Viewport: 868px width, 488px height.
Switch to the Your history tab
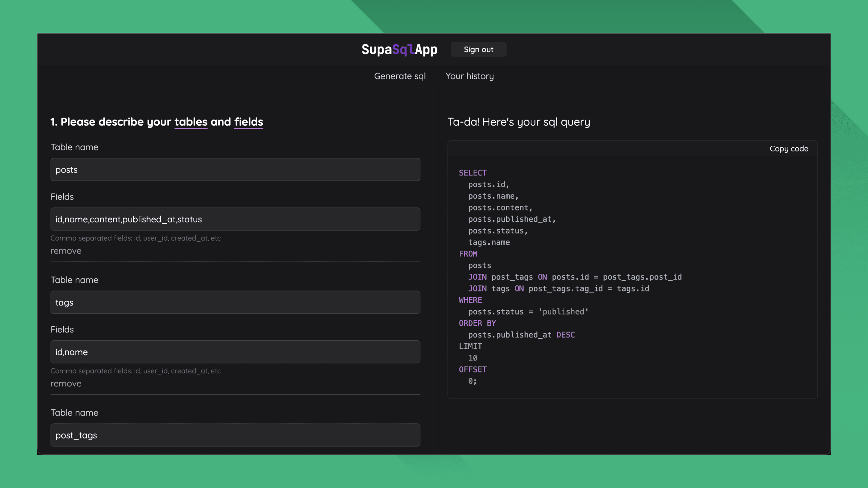[x=469, y=76]
